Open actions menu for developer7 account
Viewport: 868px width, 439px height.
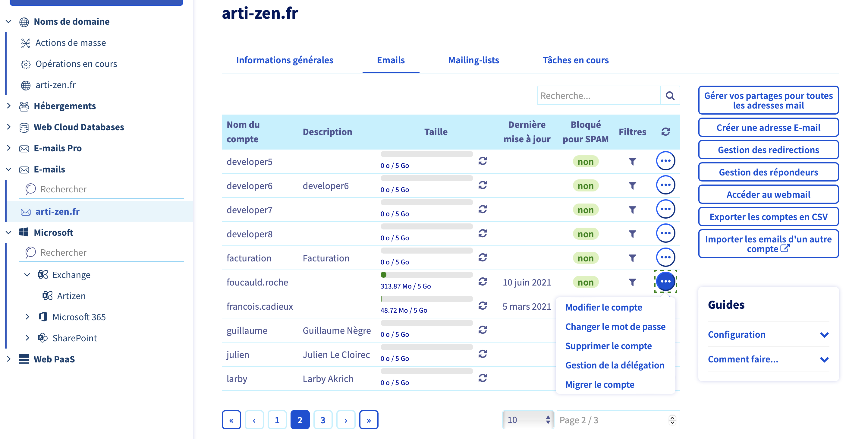[x=665, y=209]
